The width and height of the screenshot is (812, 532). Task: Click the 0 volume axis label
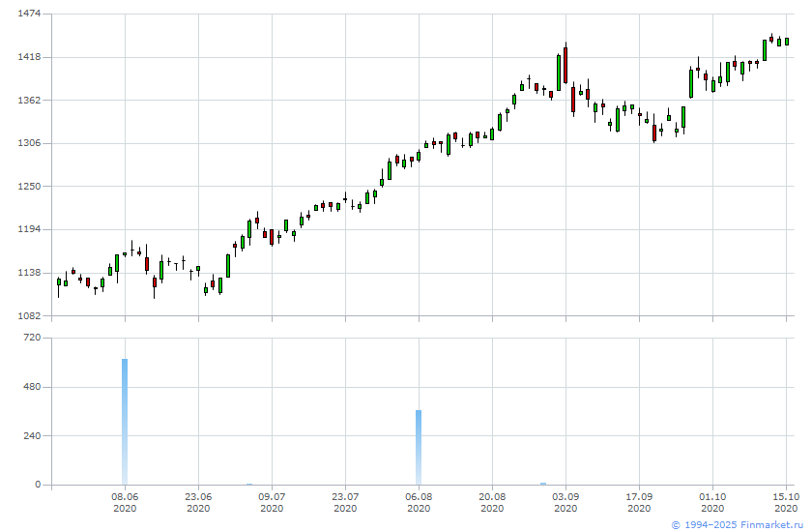tap(38, 485)
